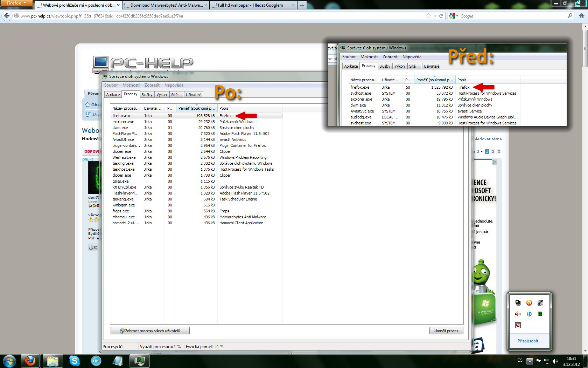Open the Aplikace tab in the Po window
Image resolution: width=588 pixels, height=368 pixels.
coord(113,95)
